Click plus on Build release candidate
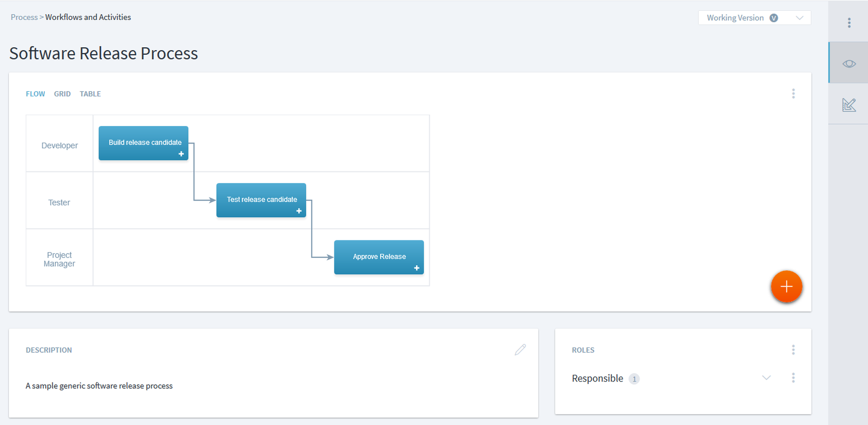Image resolution: width=868 pixels, height=425 pixels. click(x=181, y=154)
